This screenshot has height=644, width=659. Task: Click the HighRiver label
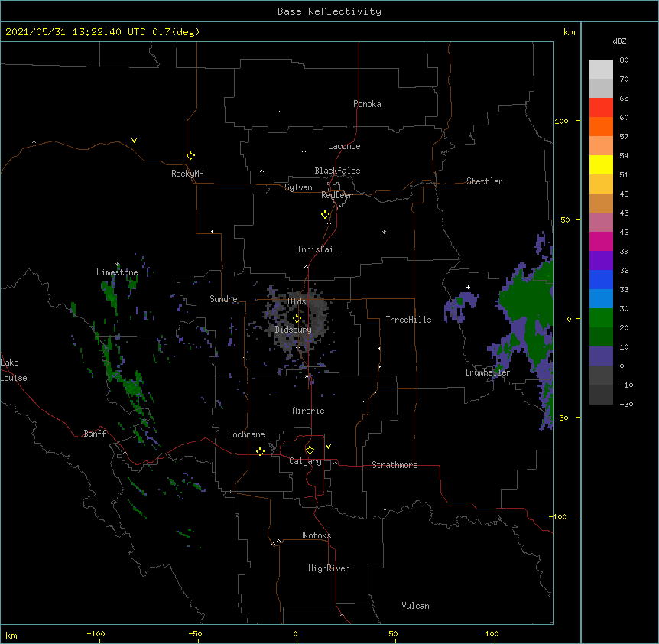tap(329, 568)
